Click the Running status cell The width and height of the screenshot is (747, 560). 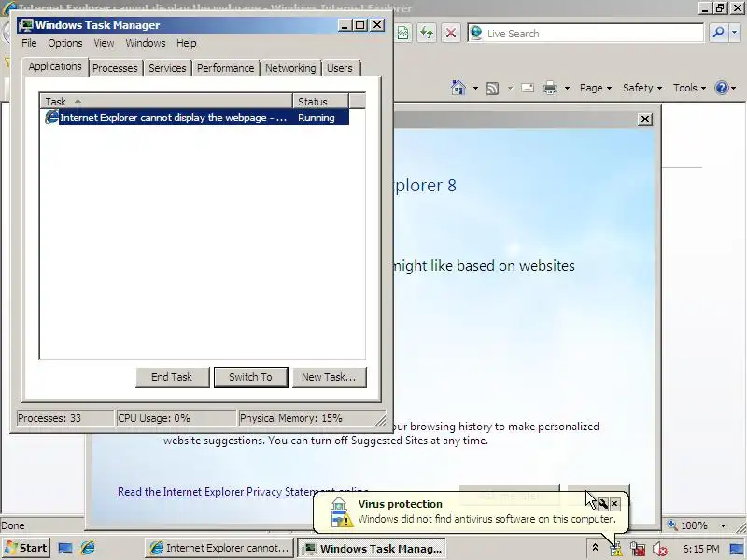click(317, 118)
